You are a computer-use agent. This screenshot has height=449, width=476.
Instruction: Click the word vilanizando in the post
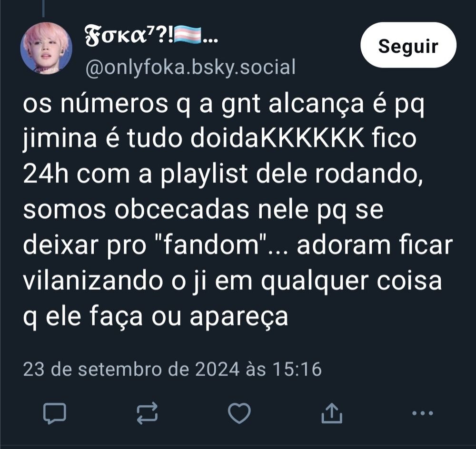93,281
